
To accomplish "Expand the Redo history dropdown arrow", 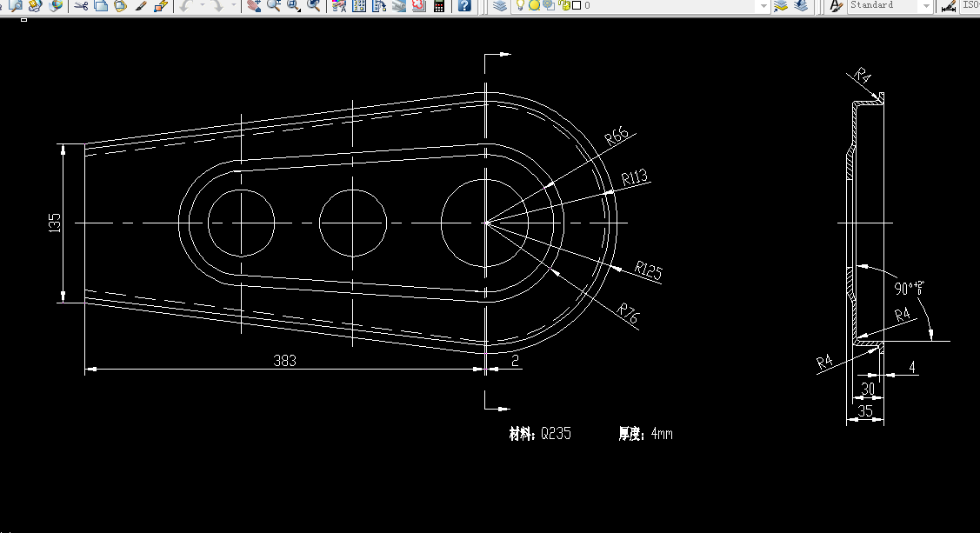I will pos(234,5).
